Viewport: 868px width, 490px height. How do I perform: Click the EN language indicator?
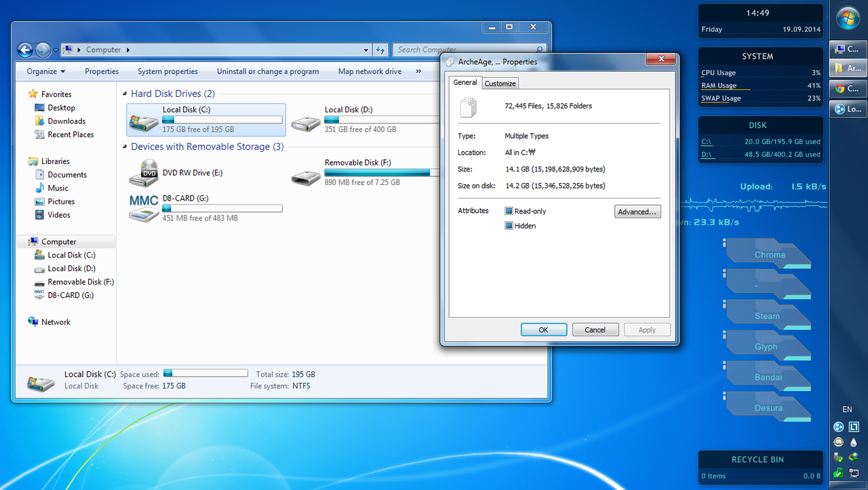coord(847,409)
